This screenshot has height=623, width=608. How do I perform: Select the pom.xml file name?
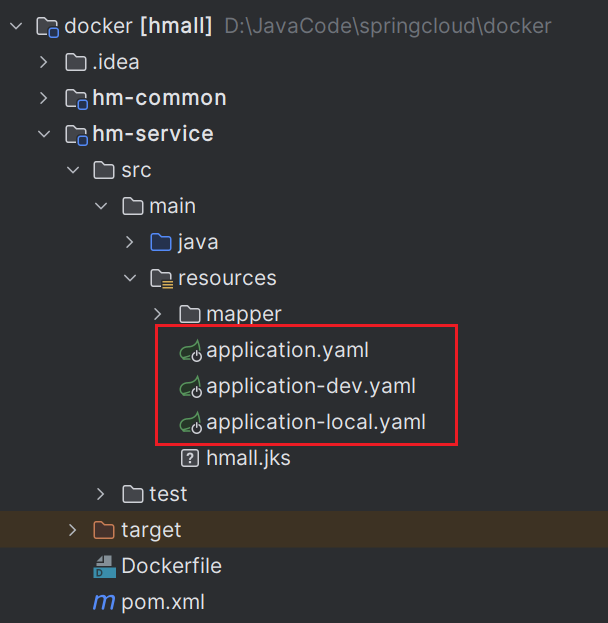point(163,603)
